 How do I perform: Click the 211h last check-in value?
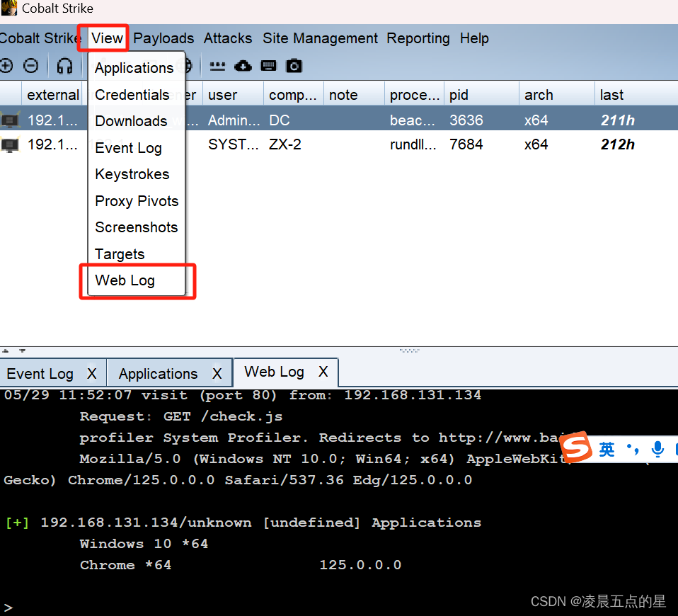tap(617, 120)
